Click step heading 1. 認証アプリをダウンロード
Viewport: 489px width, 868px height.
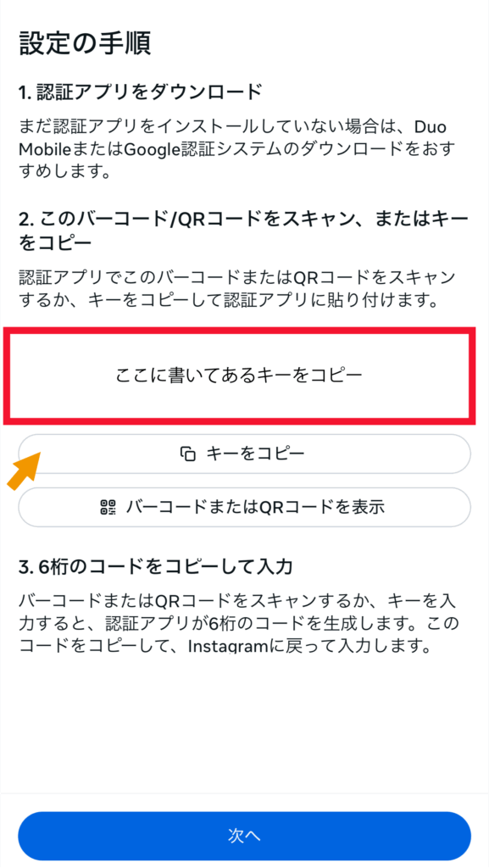141,92
